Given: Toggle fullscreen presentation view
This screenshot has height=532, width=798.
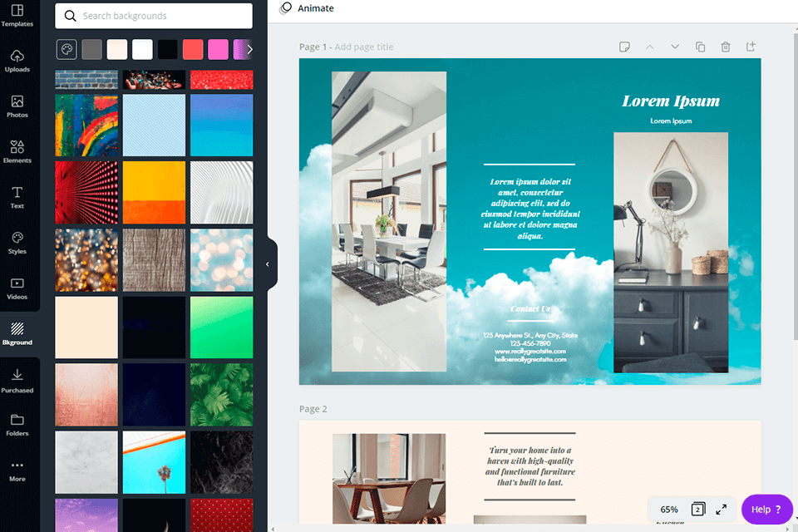Looking at the screenshot, I should (722, 509).
